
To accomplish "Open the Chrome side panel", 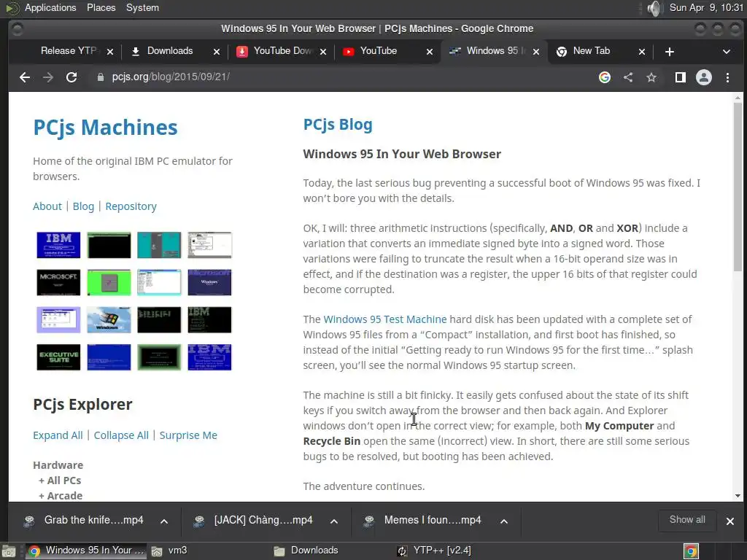I will (681, 77).
